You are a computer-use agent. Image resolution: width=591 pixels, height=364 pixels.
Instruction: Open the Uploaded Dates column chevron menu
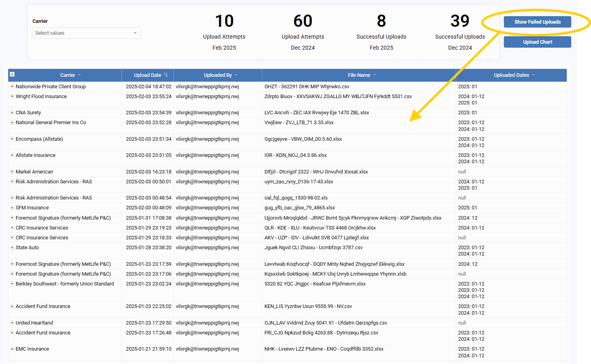[533, 75]
